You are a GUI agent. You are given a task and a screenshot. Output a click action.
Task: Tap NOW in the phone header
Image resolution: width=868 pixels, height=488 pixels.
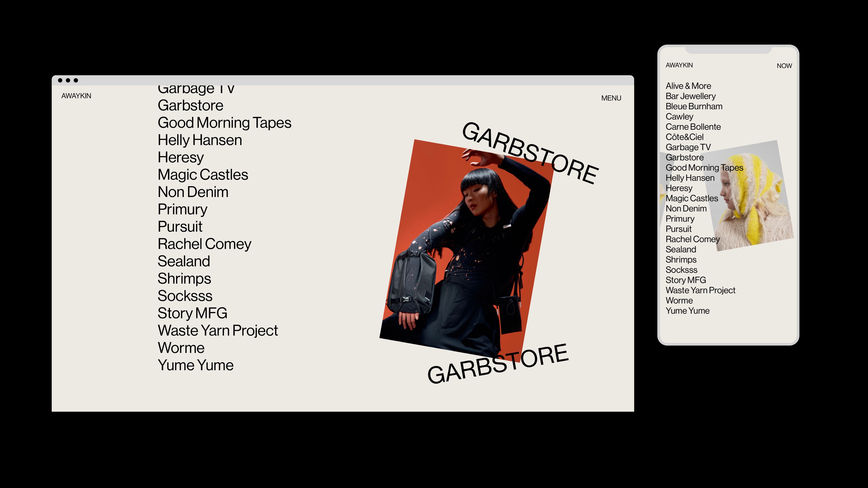[x=784, y=66]
